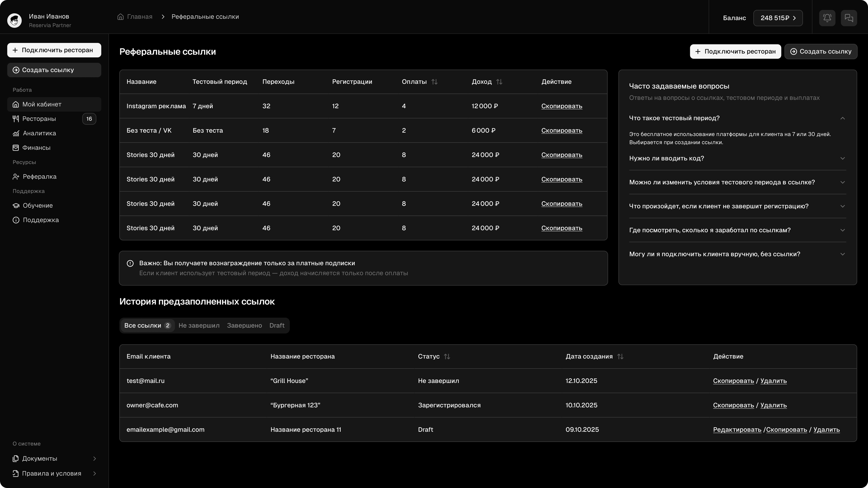Viewport: 868px width, 488px height.
Task: Click the user avatar picture
Action: [14, 21]
